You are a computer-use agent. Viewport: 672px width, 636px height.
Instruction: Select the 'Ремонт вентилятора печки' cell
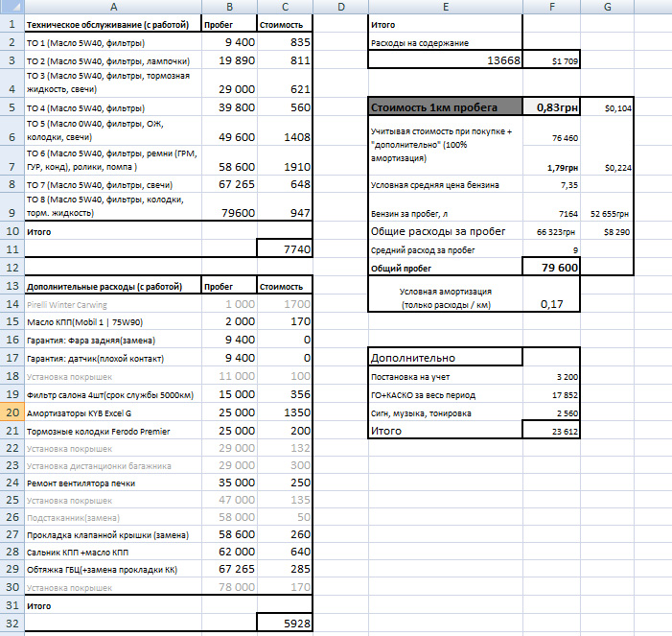tap(111, 483)
